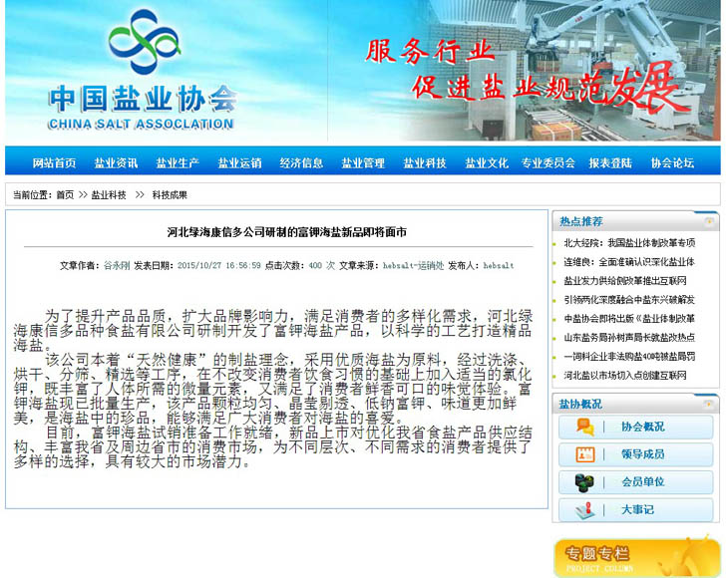Click the 领导成员 portrait icon
The image size is (728, 578).
tap(584, 454)
